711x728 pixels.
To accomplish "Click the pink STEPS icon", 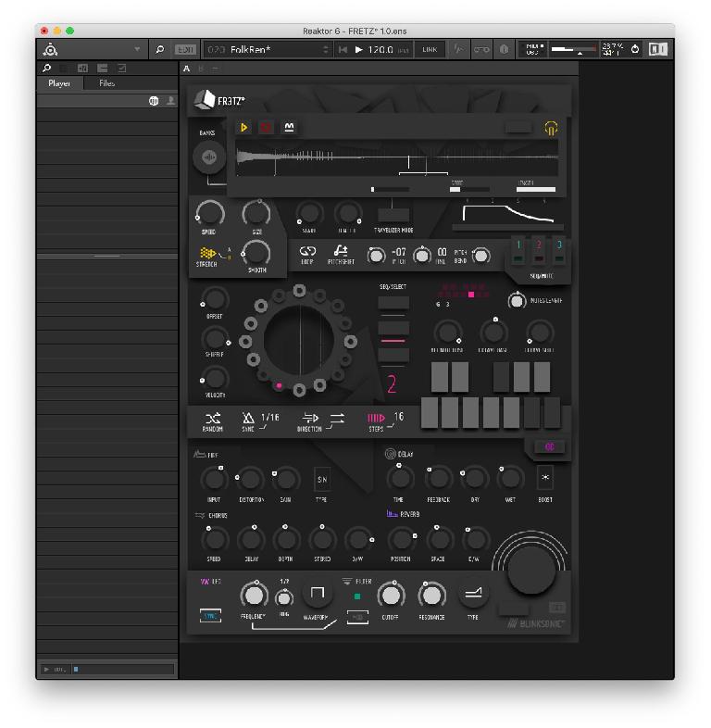I will tap(376, 418).
